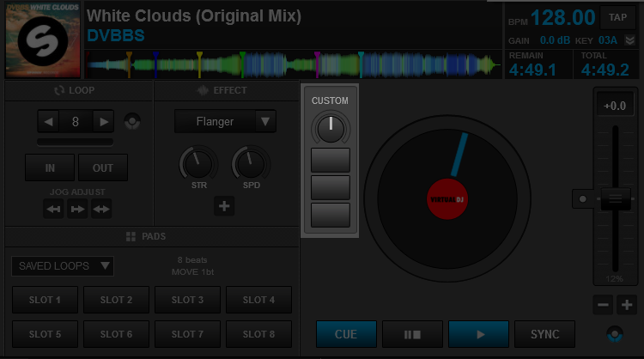Screen dimensions: 644x359
Task: Trigger the SLOT 4 pad
Action: (x=258, y=300)
